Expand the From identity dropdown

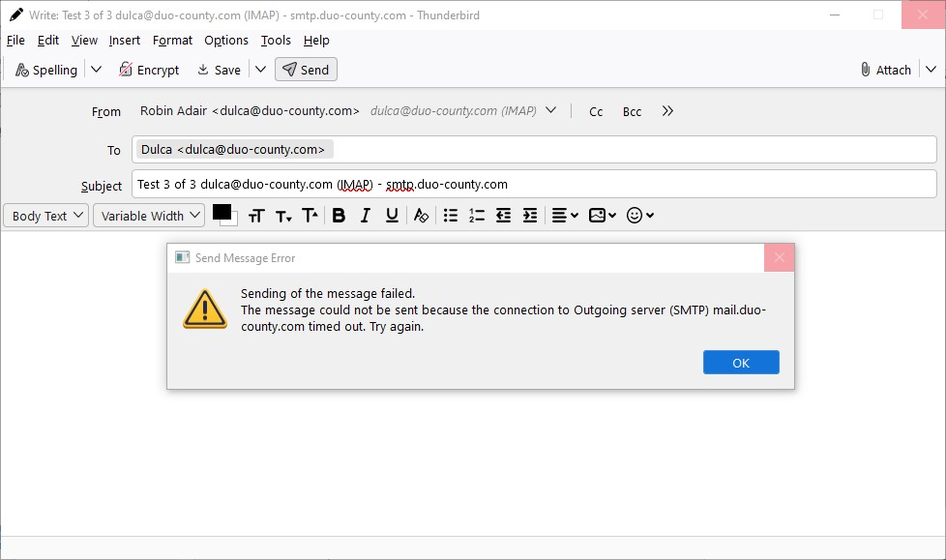pyautogui.click(x=550, y=110)
